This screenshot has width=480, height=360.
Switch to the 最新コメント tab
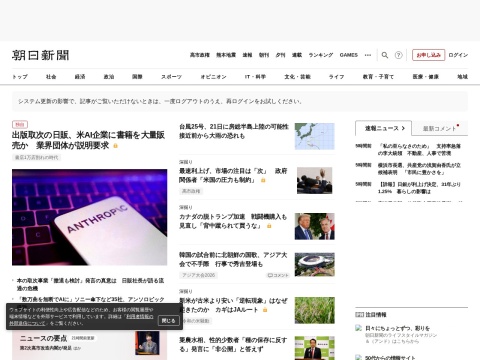pyautogui.click(x=440, y=128)
